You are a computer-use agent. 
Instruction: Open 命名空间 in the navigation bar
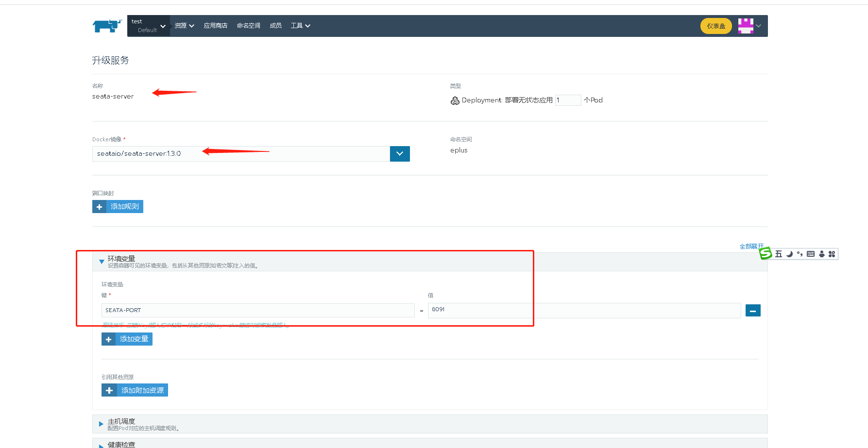(249, 26)
